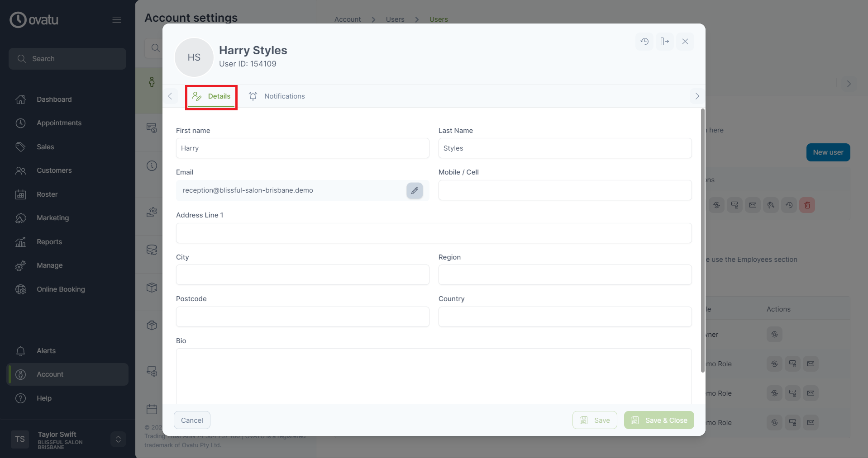Expand the Taylor Swift account switcher

pos(118,439)
